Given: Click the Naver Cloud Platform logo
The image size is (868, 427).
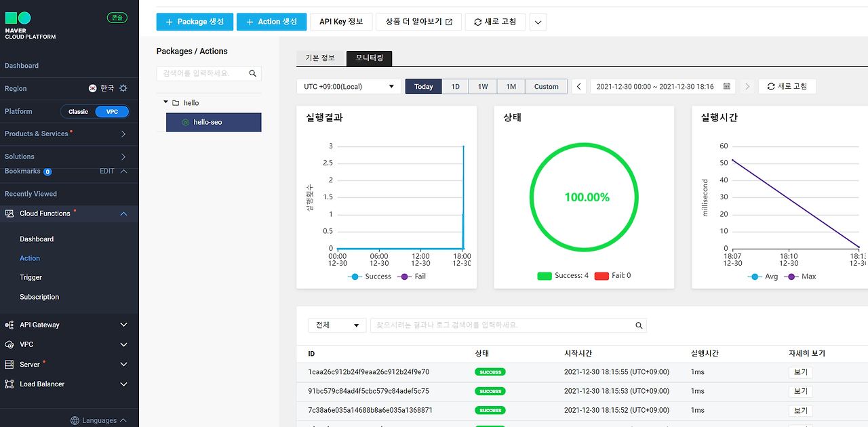Looking at the screenshot, I should (31, 25).
